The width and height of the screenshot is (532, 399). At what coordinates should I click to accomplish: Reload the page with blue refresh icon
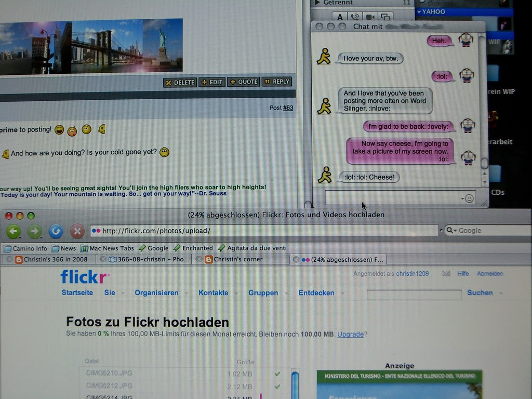pyautogui.click(x=56, y=231)
